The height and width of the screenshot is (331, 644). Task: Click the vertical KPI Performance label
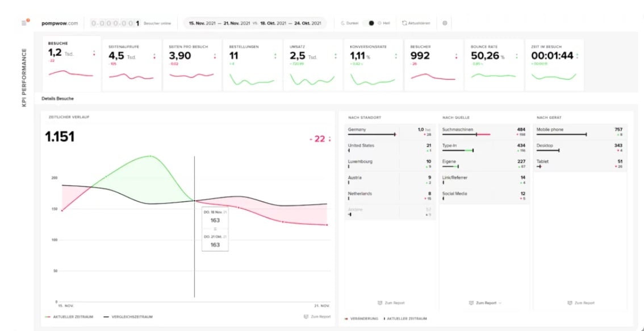(x=24, y=78)
